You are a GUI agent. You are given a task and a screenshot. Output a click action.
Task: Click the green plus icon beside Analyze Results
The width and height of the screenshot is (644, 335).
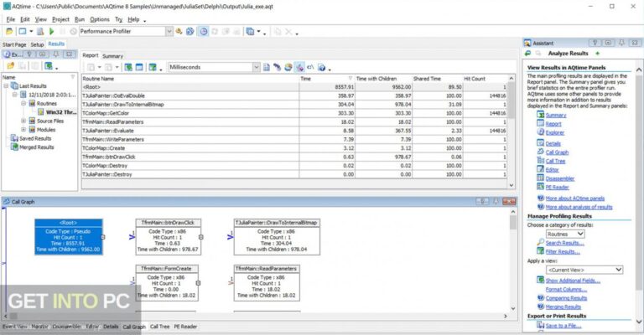coord(598,54)
